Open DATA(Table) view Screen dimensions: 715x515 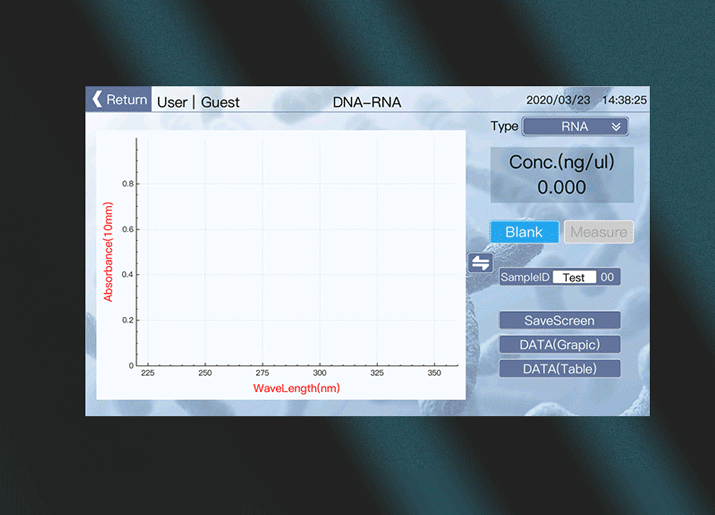pyautogui.click(x=560, y=368)
